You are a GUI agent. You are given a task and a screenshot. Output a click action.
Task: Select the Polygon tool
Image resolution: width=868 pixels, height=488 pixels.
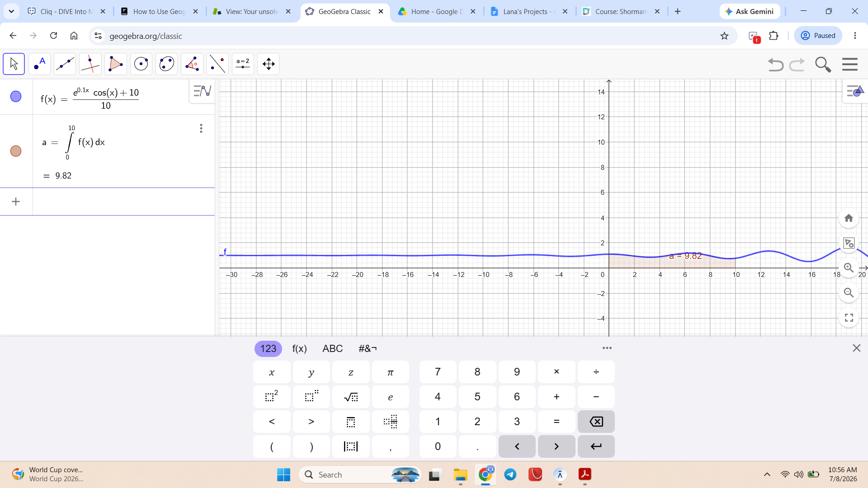coord(116,64)
